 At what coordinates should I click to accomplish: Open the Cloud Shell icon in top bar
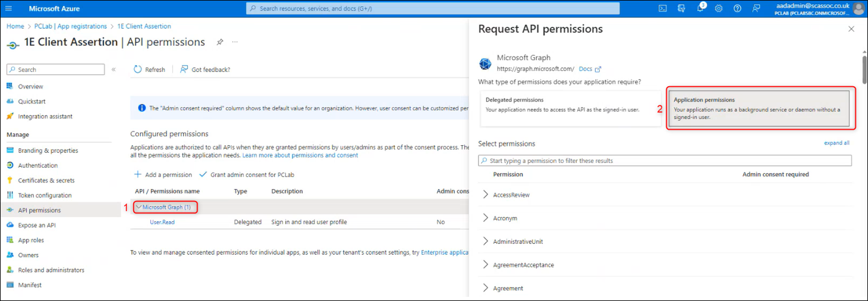(662, 8)
